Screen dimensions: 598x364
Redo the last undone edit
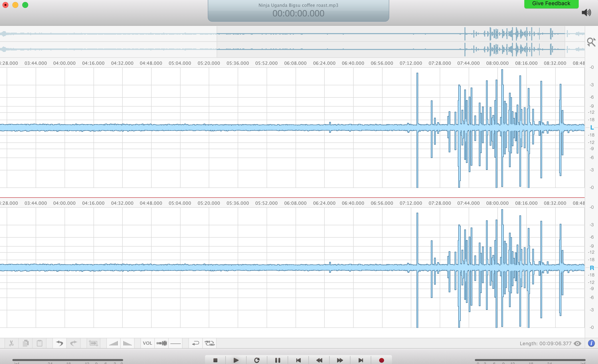(73, 343)
